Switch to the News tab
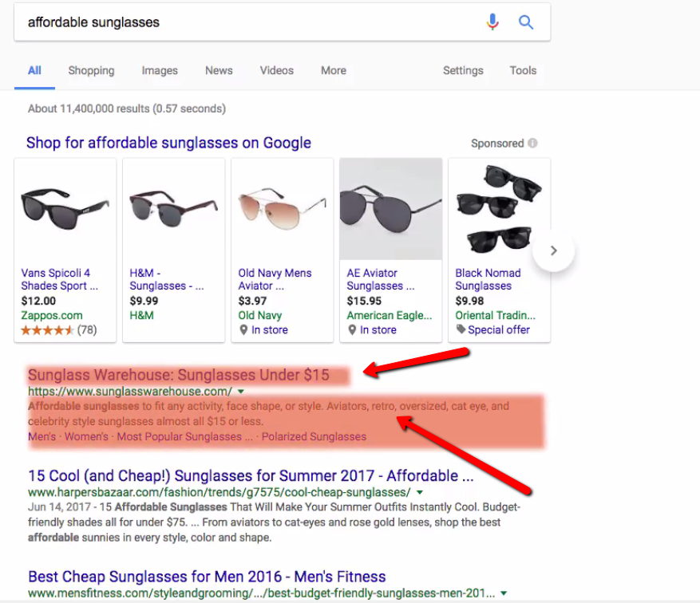Viewport: 700px width, 603px height. coord(219,70)
